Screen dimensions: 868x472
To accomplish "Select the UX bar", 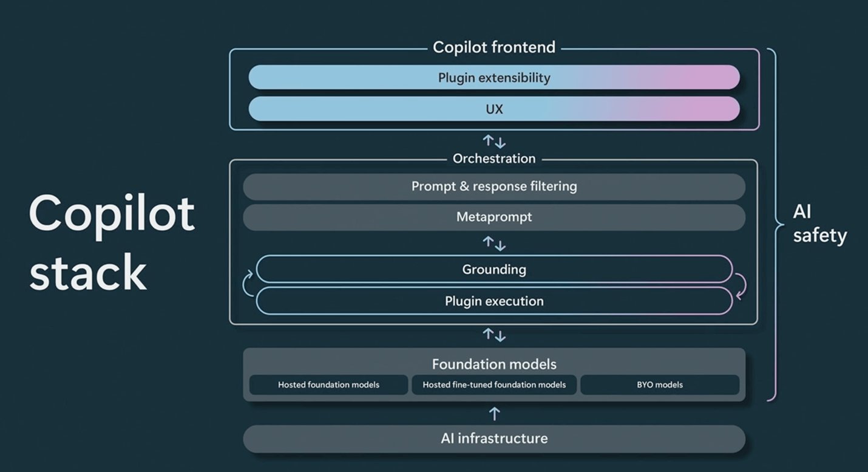I will point(494,109).
